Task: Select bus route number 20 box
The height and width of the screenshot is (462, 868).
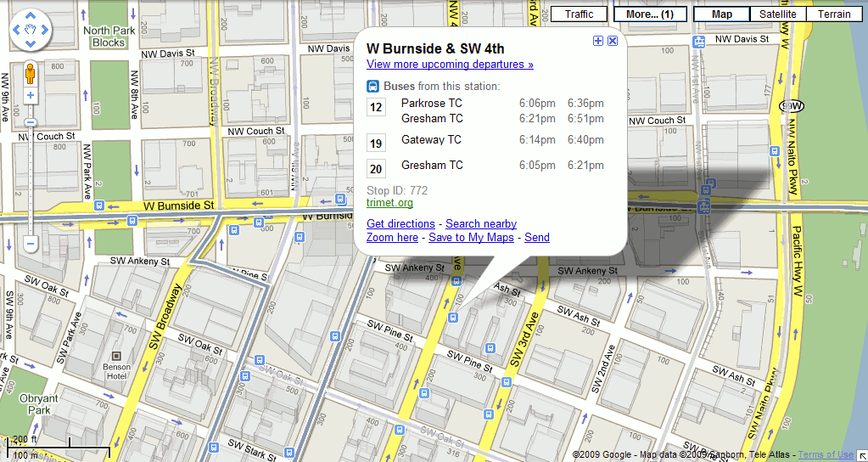Action: point(376,169)
